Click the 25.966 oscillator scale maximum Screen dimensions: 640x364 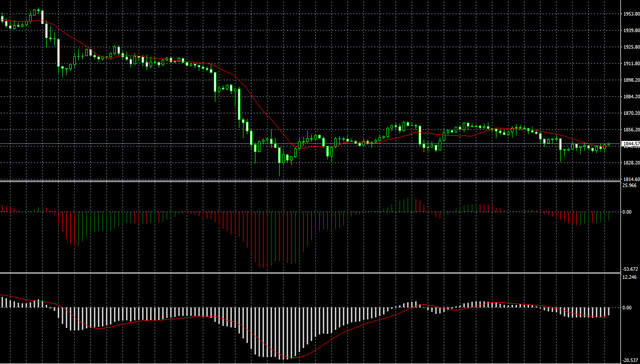[629, 186]
